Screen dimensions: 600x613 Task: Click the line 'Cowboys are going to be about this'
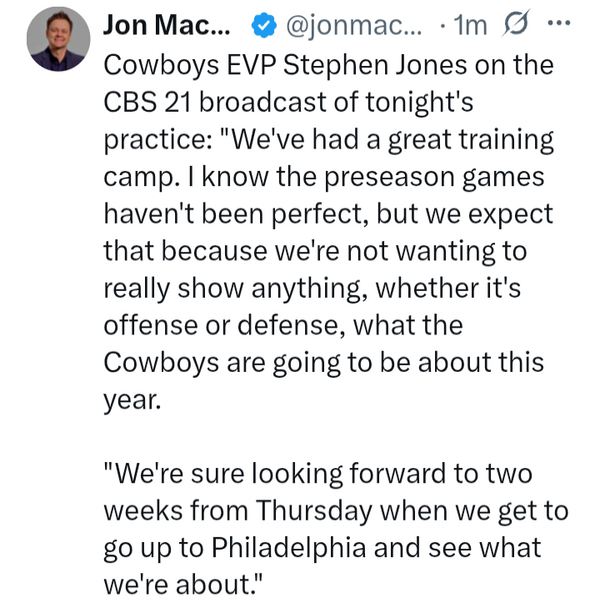(x=324, y=363)
